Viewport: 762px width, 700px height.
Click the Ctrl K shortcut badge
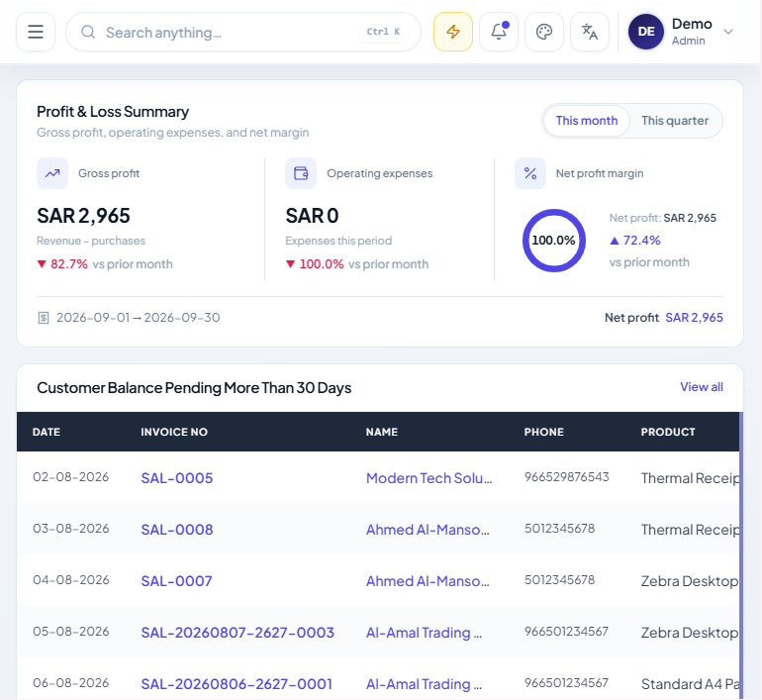[x=383, y=32]
